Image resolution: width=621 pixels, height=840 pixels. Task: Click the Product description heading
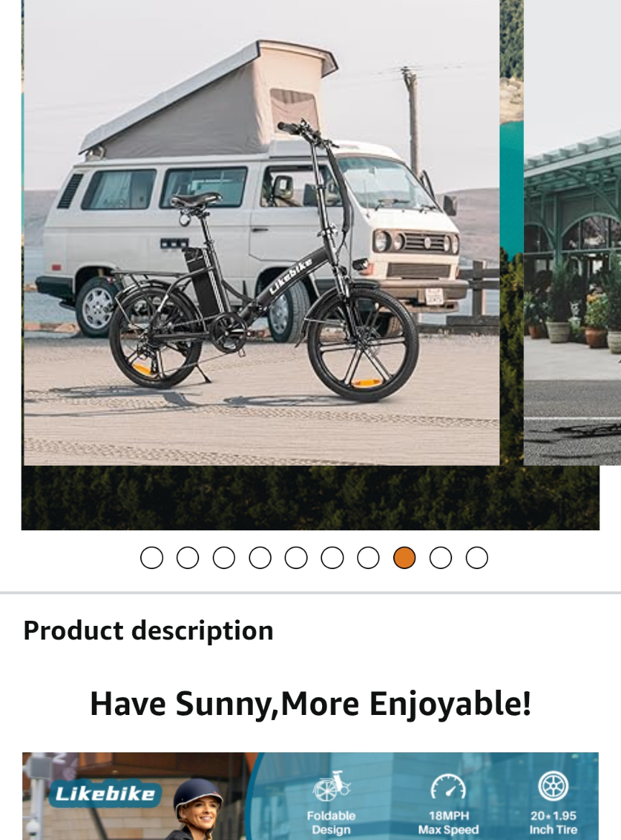(x=148, y=630)
